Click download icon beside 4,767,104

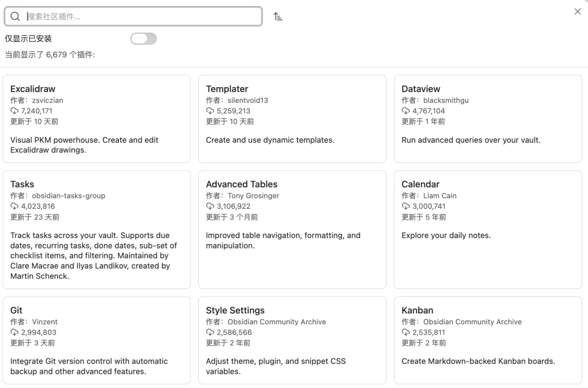(x=406, y=111)
